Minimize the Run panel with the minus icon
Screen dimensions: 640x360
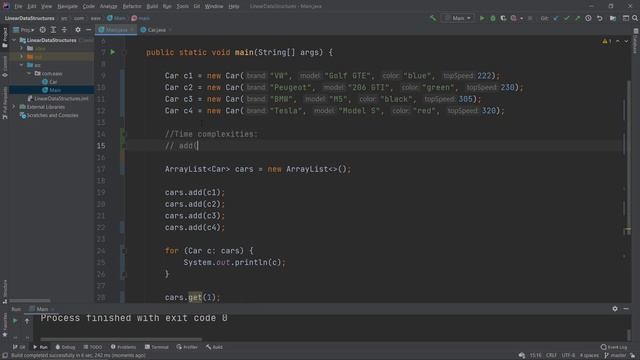[626, 309]
